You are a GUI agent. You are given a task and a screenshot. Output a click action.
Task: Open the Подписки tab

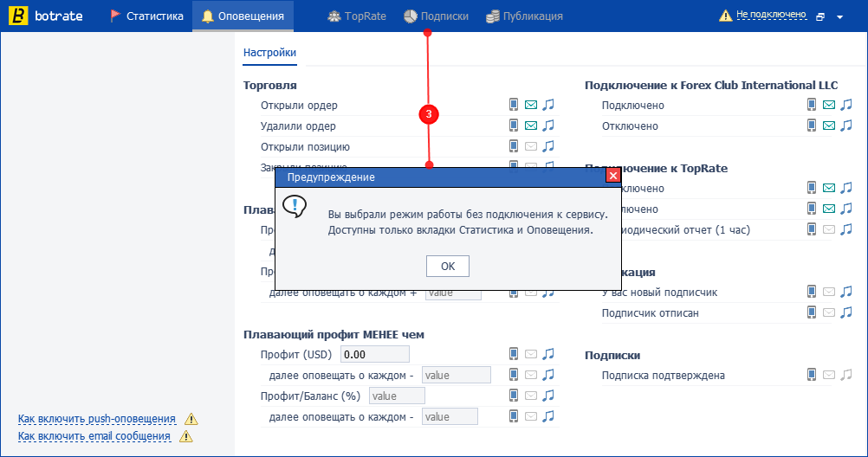(437, 16)
